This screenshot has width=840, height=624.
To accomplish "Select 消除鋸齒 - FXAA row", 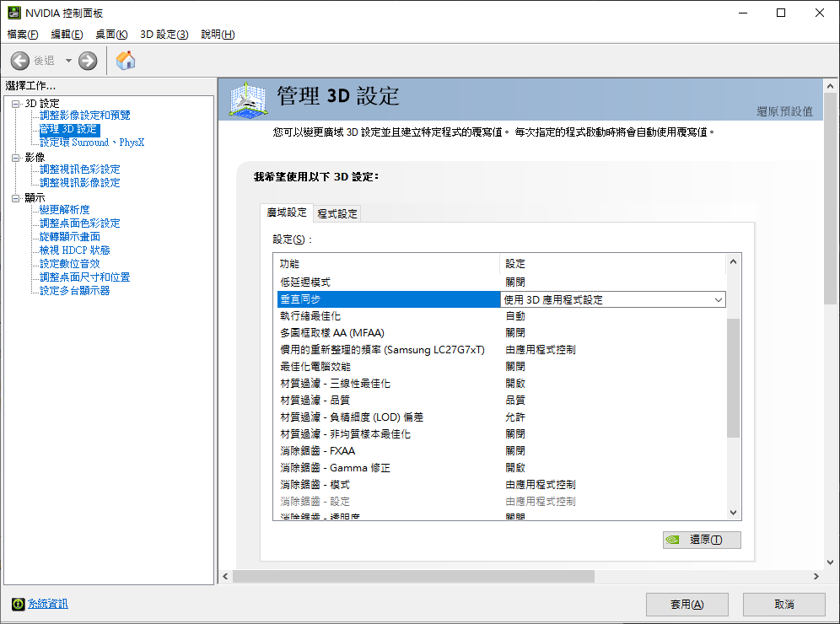I will coord(502,451).
